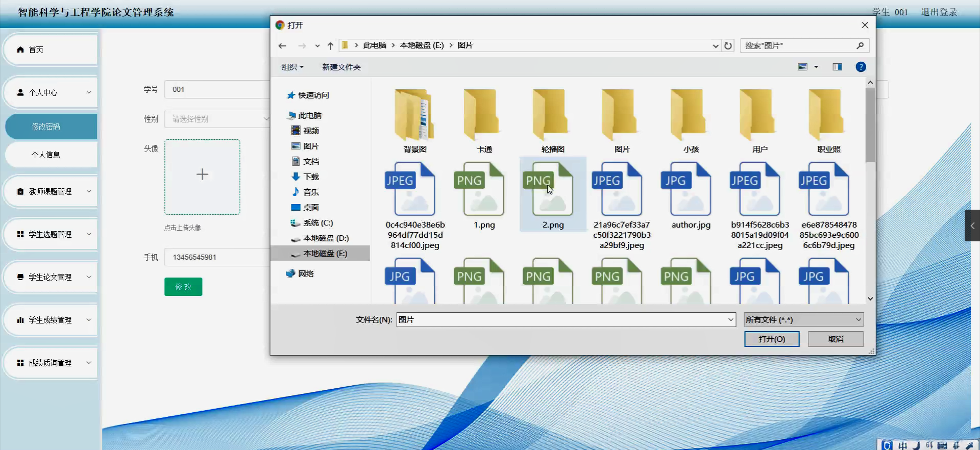The image size is (980, 450).
Task: Open 学生论文管理 in the sidebar
Action: 50,277
